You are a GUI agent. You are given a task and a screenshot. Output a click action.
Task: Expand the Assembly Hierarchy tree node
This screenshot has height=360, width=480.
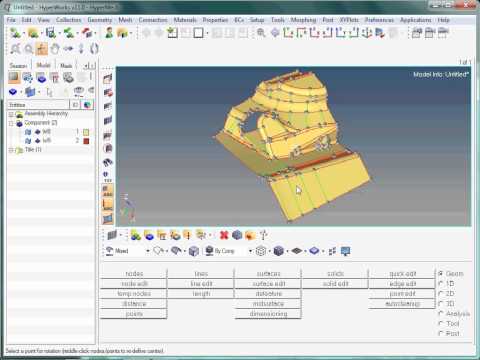(11, 114)
